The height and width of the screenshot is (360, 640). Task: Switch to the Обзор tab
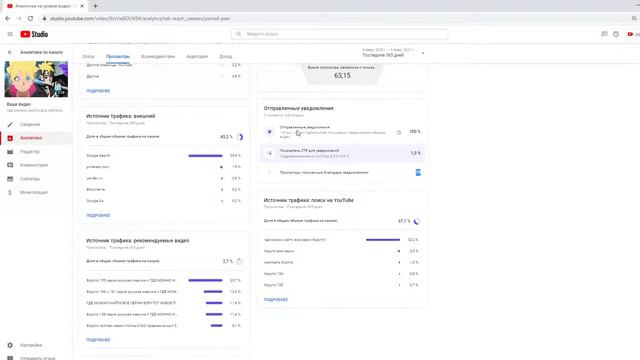[88, 56]
